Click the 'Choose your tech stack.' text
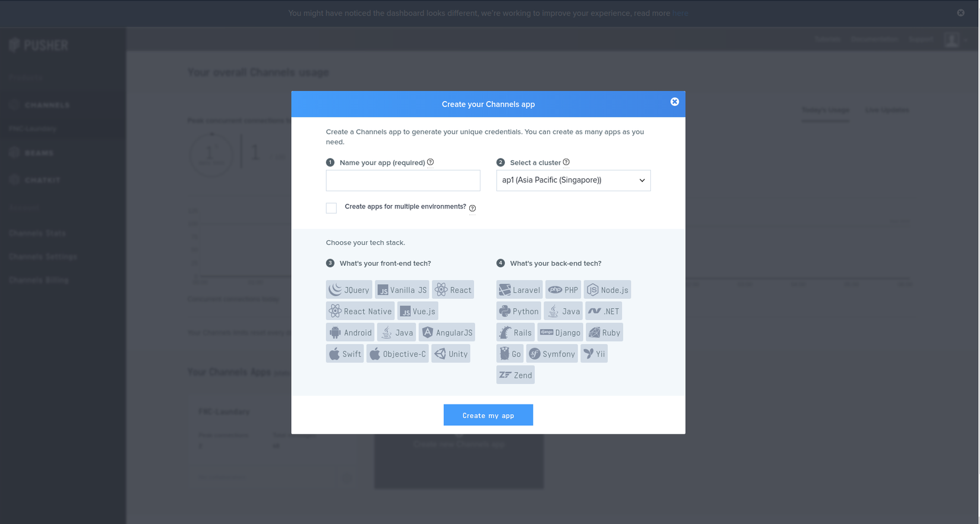This screenshot has height=524, width=980. pyautogui.click(x=365, y=242)
